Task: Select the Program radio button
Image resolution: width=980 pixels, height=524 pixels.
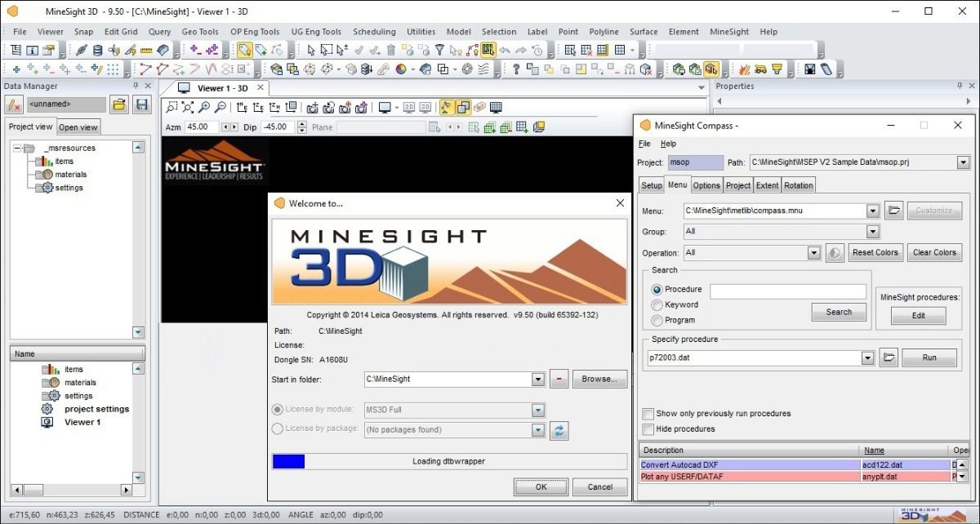Action: click(657, 320)
